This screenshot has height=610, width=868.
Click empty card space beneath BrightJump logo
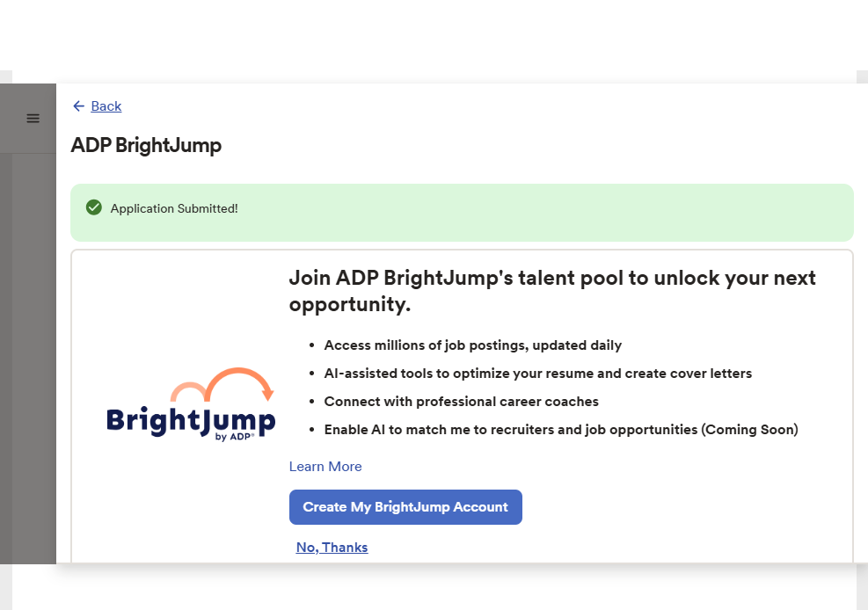[180, 510]
